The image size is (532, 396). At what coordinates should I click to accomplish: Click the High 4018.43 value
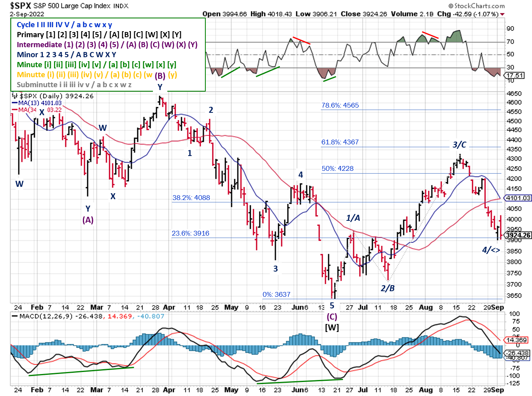click(x=271, y=14)
